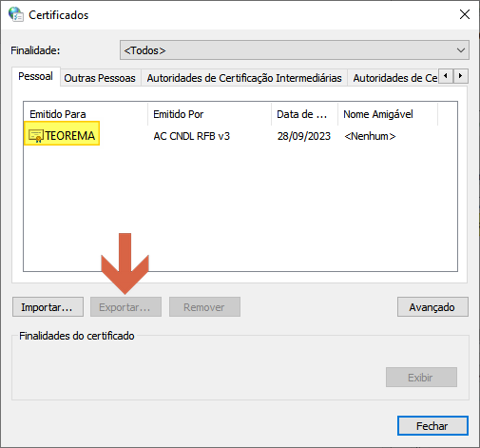Screen dimensions: 480x448
Task: Click the Nome Amigável column header
Action: pyautogui.click(x=388, y=114)
